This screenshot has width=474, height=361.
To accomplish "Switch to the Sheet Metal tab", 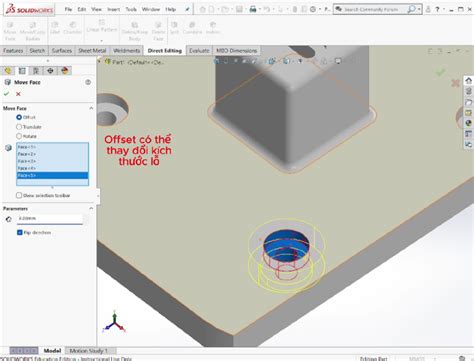I will coord(92,50).
